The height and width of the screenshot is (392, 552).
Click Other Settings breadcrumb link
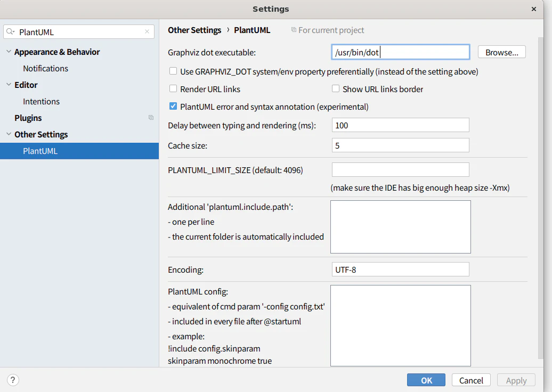(x=194, y=30)
